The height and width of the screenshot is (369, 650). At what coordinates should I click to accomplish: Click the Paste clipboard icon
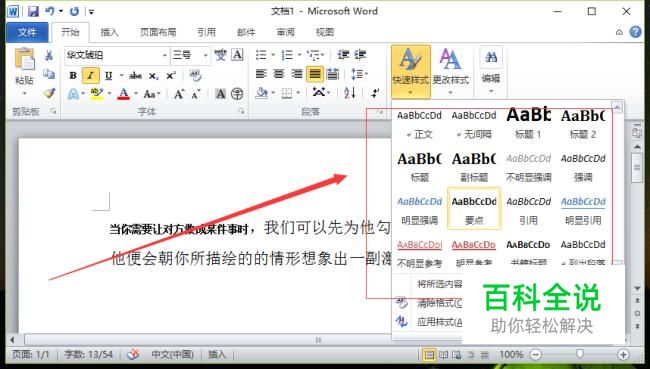(x=24, y=58)
